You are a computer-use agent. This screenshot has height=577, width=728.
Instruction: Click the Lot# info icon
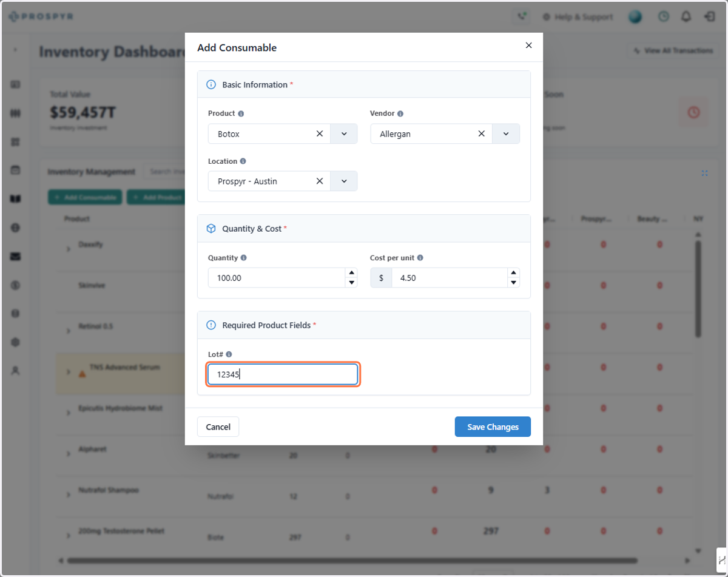[229, 354]
